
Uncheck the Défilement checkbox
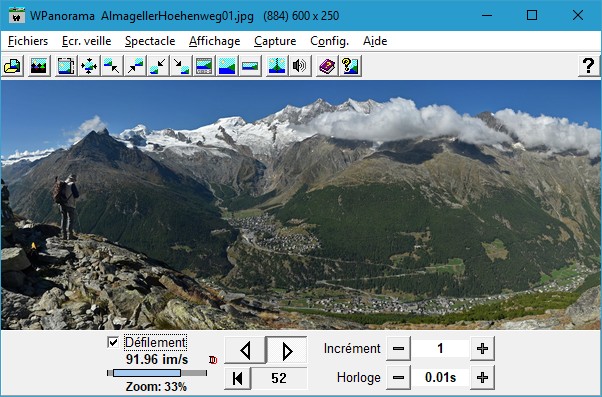point(113,342)
